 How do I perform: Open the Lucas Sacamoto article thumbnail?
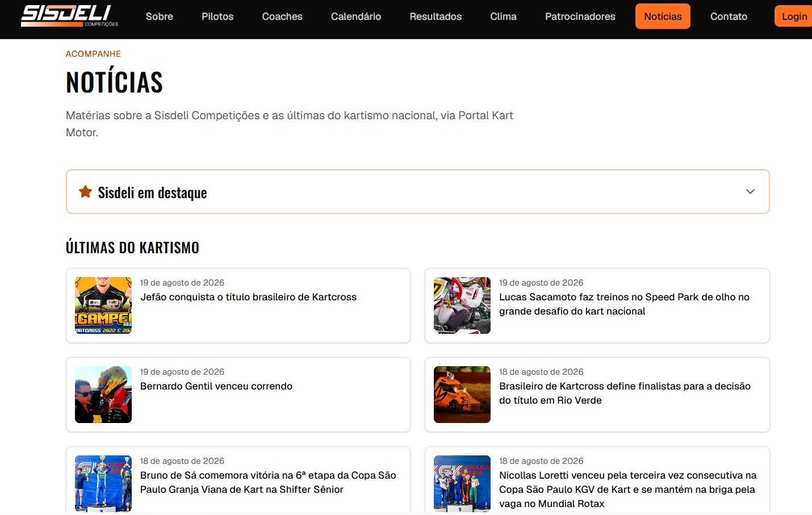[462, 305]
